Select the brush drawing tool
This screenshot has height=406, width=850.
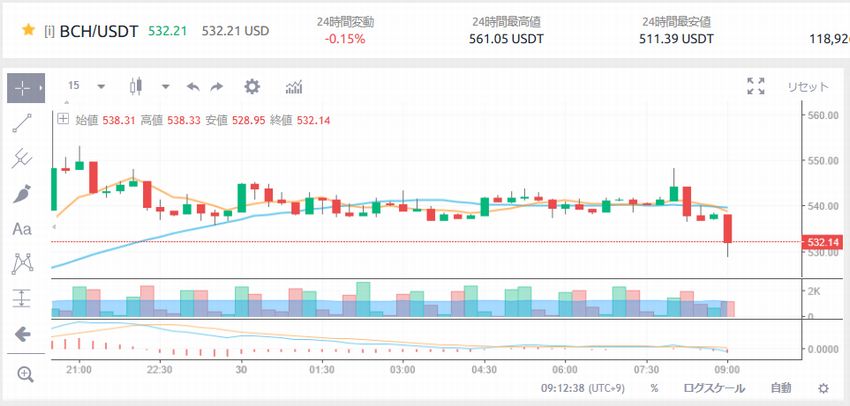(22, 194)
